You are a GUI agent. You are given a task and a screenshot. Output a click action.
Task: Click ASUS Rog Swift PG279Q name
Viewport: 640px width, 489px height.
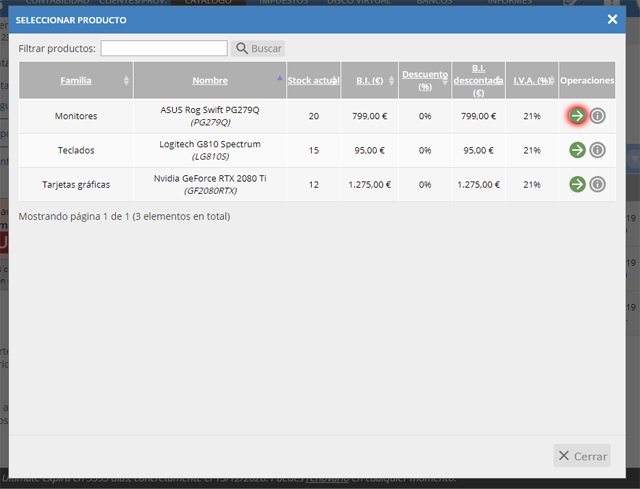[210, 110]
